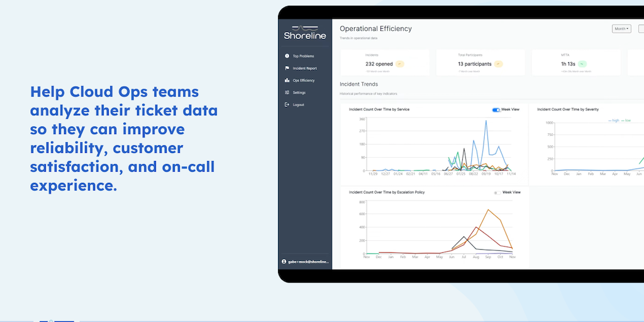This screenshot has width=644, height=322.
Task: Click the trend badge beside 13 participants
Action: point(498,64)
